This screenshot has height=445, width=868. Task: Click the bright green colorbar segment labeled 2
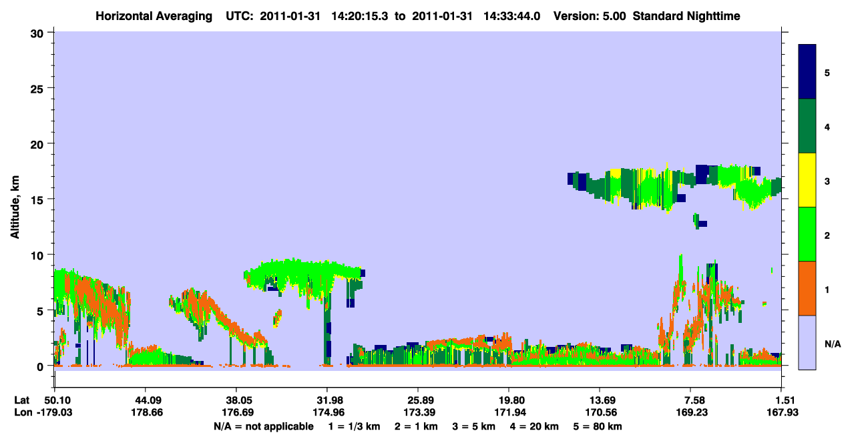click(807, 234)
